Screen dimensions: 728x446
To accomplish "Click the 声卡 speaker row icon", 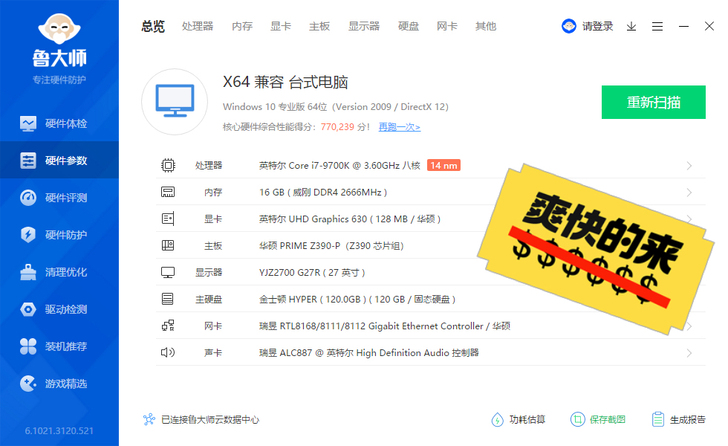I will pos(168,353).
